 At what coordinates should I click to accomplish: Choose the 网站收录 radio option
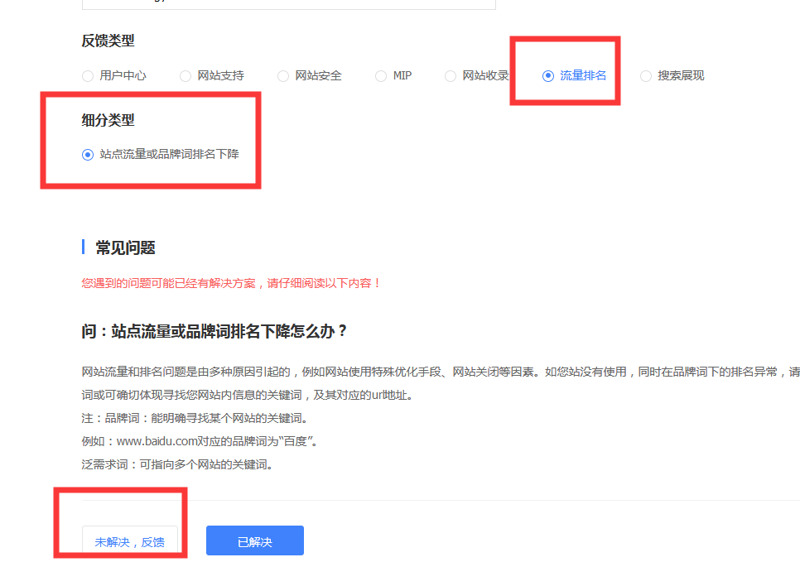[x=450, y=76]
